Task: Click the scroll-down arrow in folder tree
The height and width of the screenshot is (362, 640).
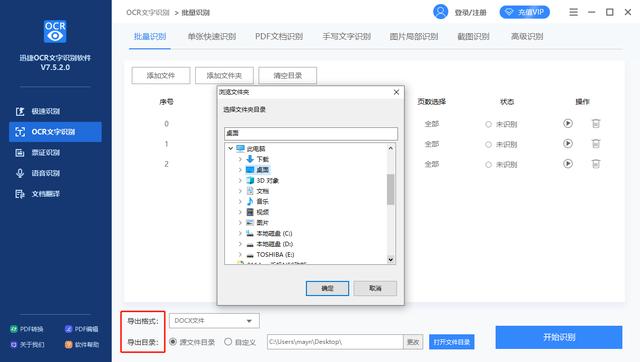Action: [x=391, y=260]
